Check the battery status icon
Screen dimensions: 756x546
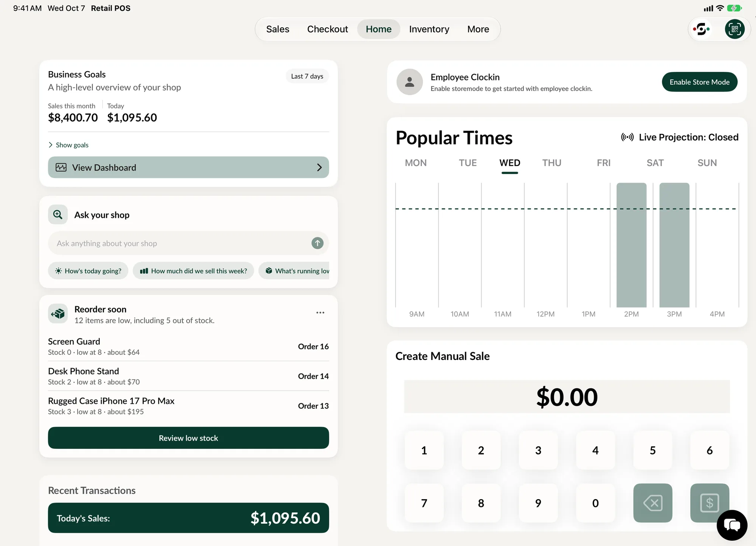click(x=734, y=8)
